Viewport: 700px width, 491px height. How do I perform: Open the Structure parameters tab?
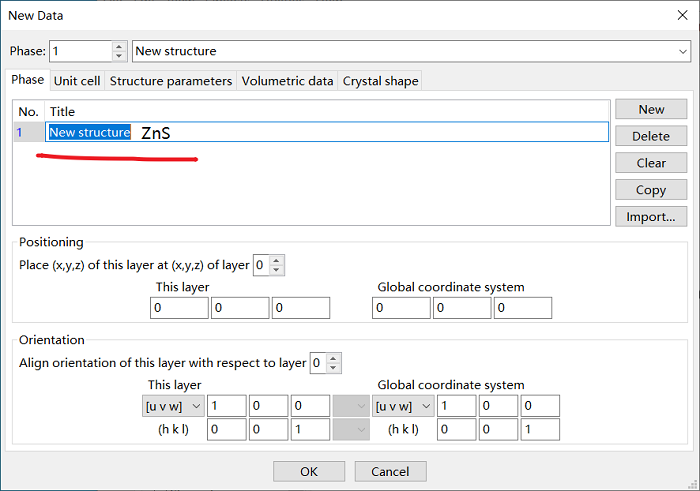171,81
